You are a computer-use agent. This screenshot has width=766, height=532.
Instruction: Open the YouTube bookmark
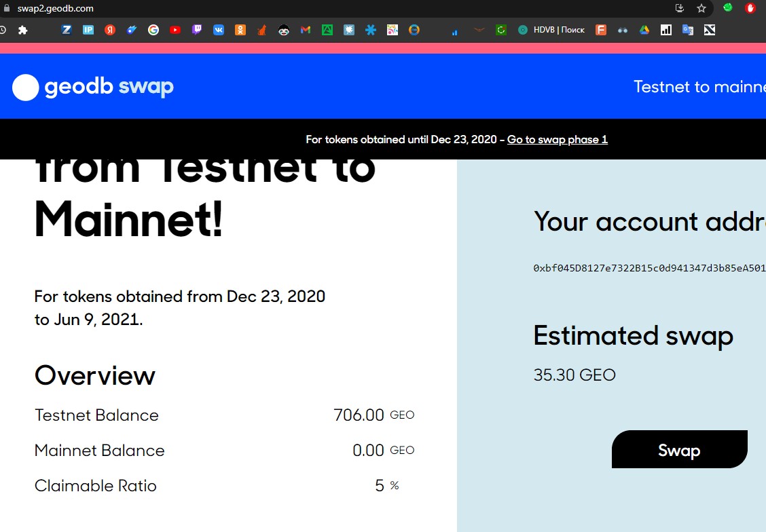[x=175, y=31]
